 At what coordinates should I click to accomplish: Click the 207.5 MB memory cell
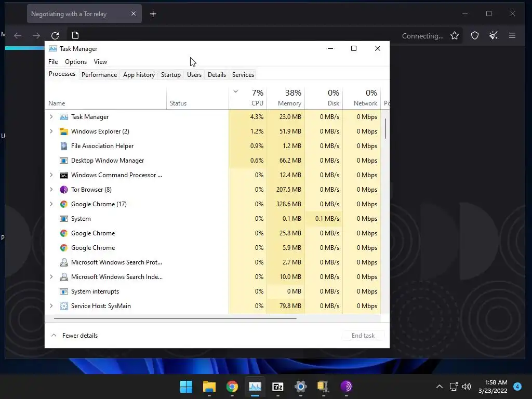(x=286, y=190)
